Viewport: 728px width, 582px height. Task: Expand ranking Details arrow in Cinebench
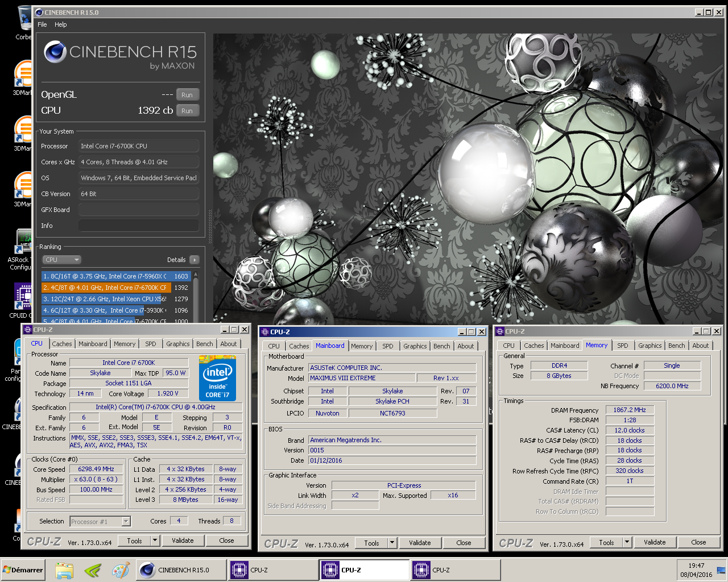click(195, 260)
